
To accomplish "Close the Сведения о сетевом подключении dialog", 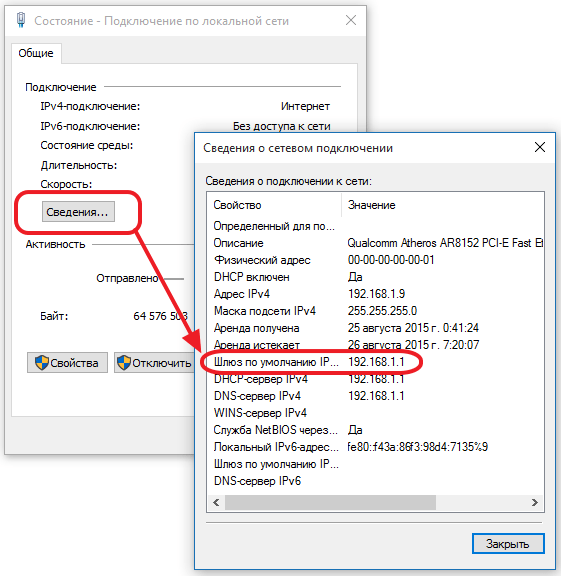I will pyautogui.click(x=540, y=147).
